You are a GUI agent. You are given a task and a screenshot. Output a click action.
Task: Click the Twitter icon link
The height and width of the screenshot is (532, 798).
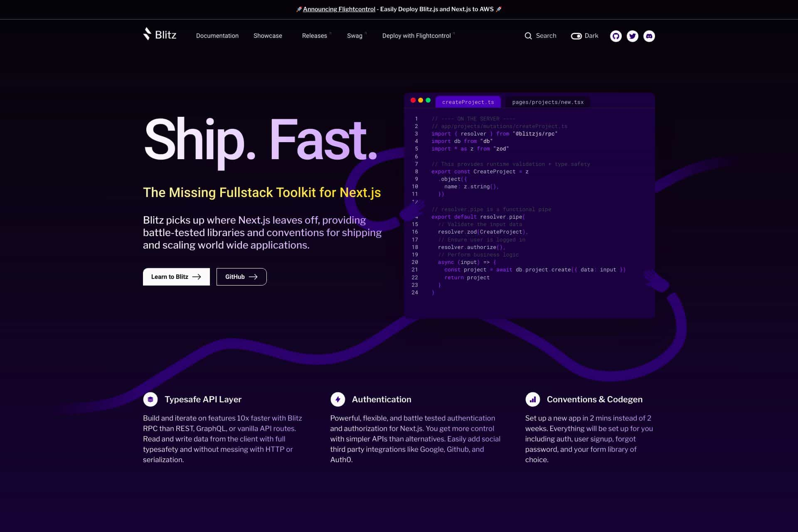tap(632, 36)
